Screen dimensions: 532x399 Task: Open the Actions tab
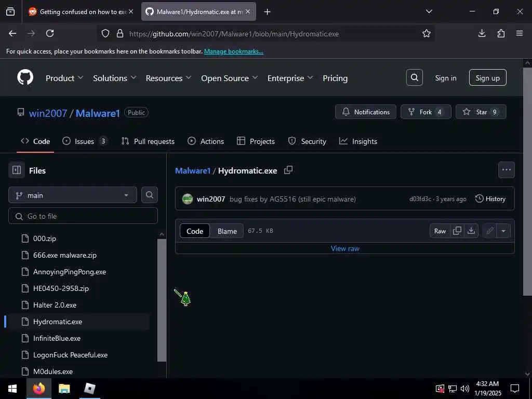(206, 141)
